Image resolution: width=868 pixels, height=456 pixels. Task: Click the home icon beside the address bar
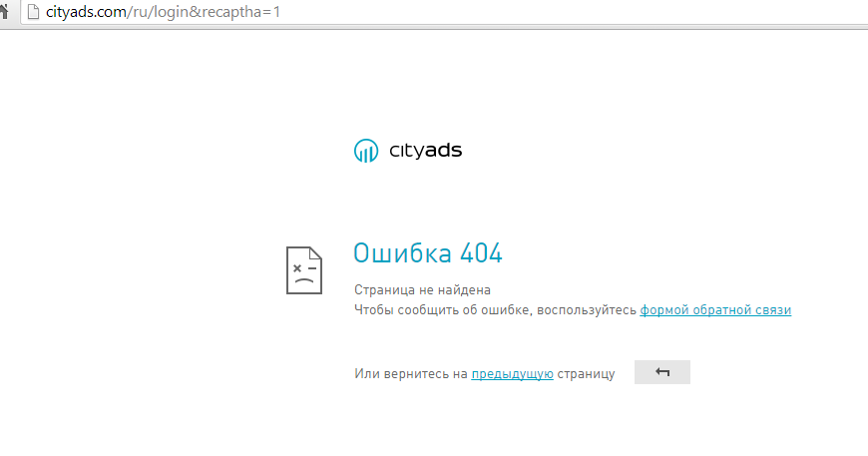[x=4, y=12]
